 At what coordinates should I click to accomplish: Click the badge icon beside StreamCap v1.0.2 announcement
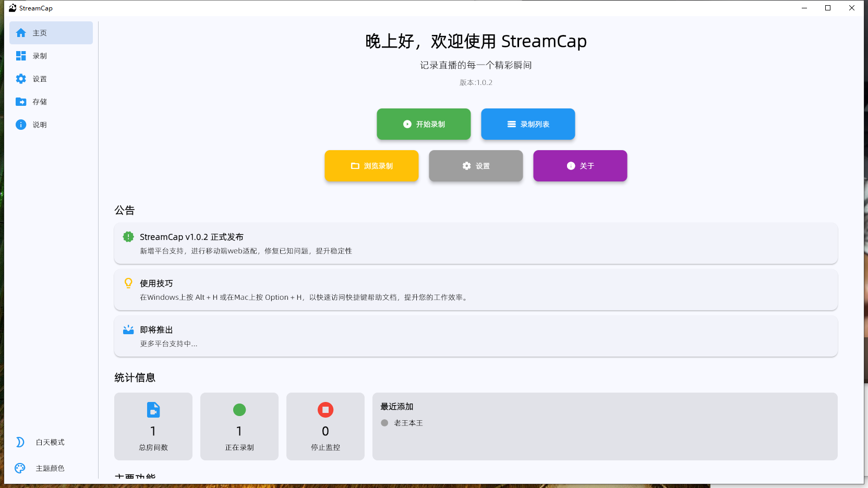[128, 237]
